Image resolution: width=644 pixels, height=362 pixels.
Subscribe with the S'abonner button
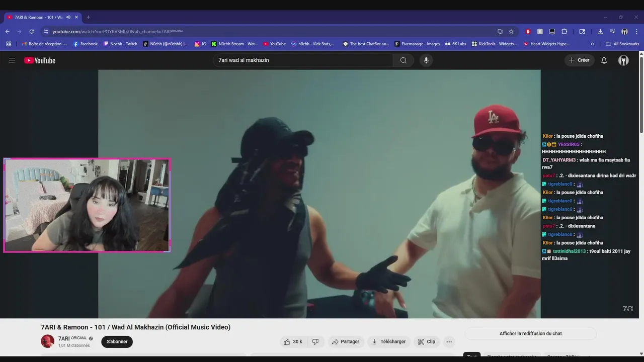pos(117,342)
